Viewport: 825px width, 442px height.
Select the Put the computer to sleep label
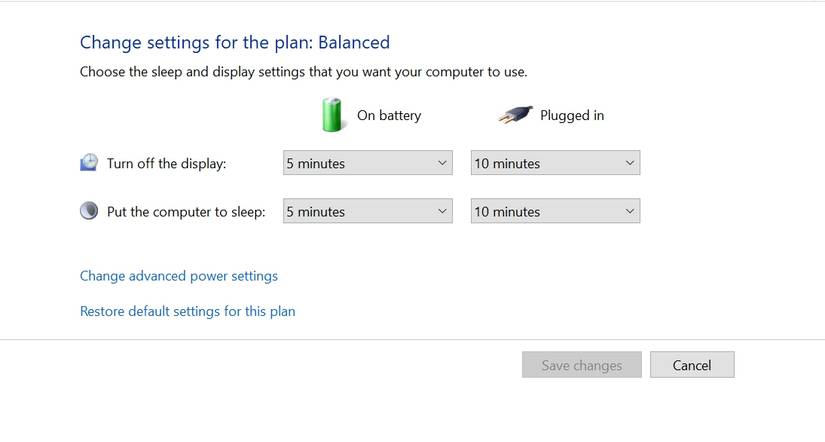(x=186, y=212)
